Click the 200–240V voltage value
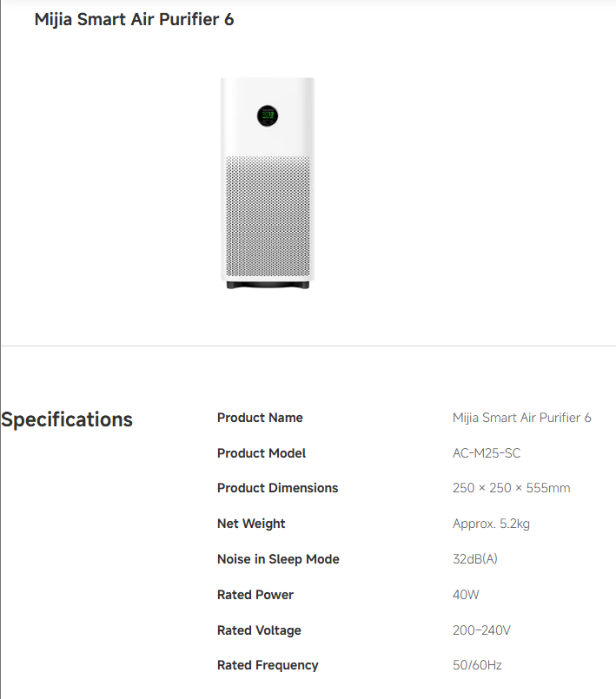The width and height of the screenshot is (616, 699). coord(481,630)
